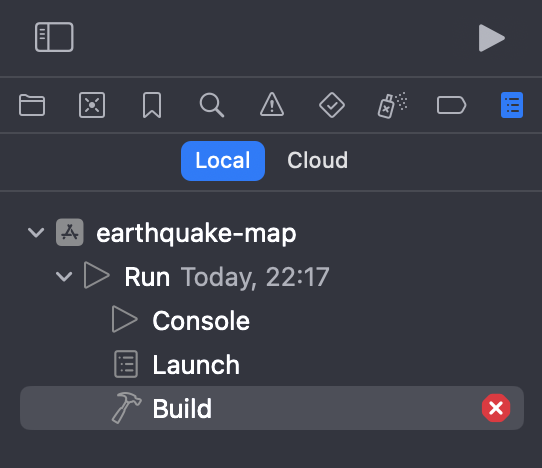
Task: Click the red build error badge
Action: [496, 408]
